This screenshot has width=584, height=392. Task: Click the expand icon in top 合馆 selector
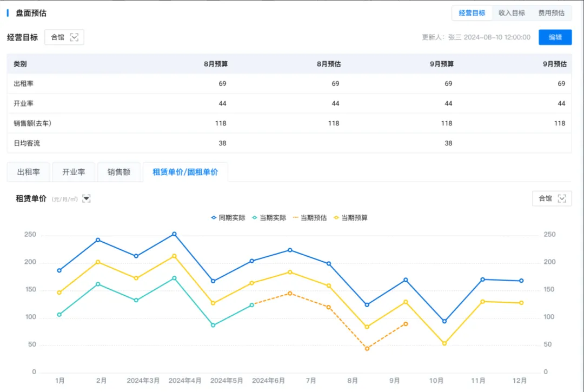coord(75,37)
